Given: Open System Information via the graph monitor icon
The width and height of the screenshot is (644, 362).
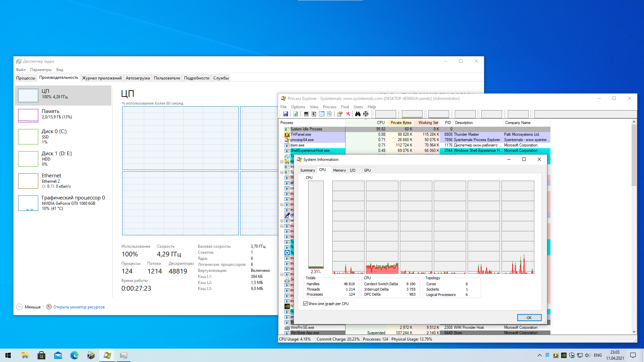Looking at the screenshot, I should tap(306, 114).
